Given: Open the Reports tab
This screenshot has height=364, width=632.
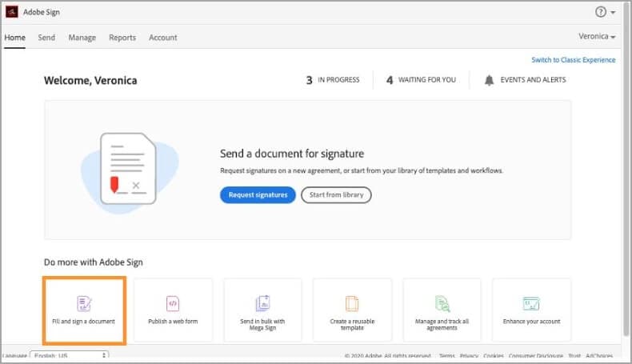Looking at the screenshot, I should tap(122, 38).
